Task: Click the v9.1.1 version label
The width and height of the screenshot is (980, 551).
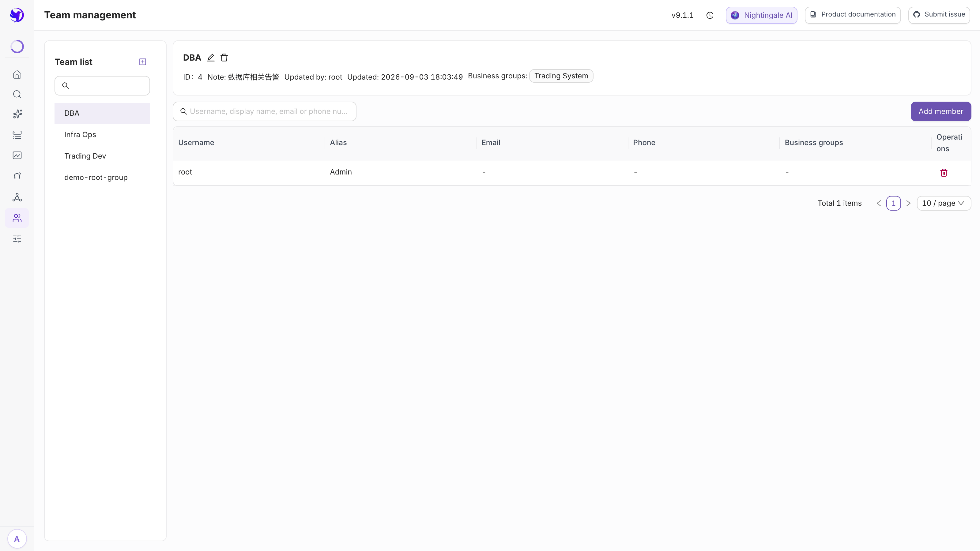Action: 683,15
